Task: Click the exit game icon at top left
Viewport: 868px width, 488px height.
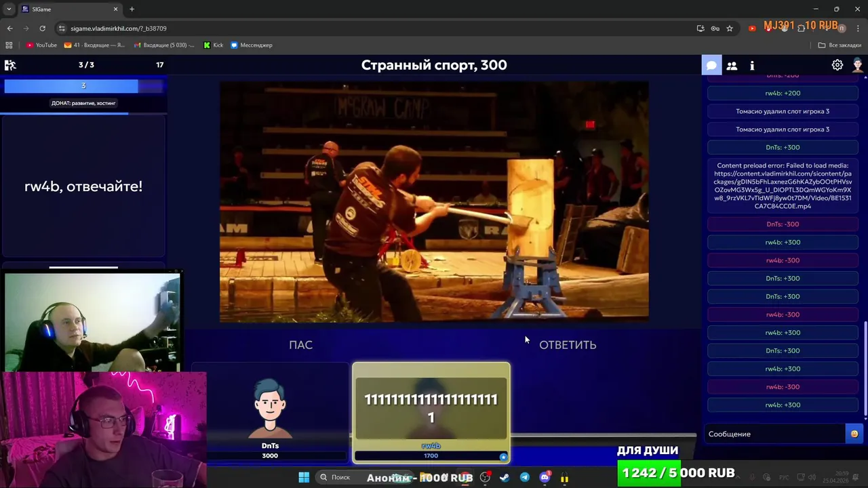Action: [10, 65]
